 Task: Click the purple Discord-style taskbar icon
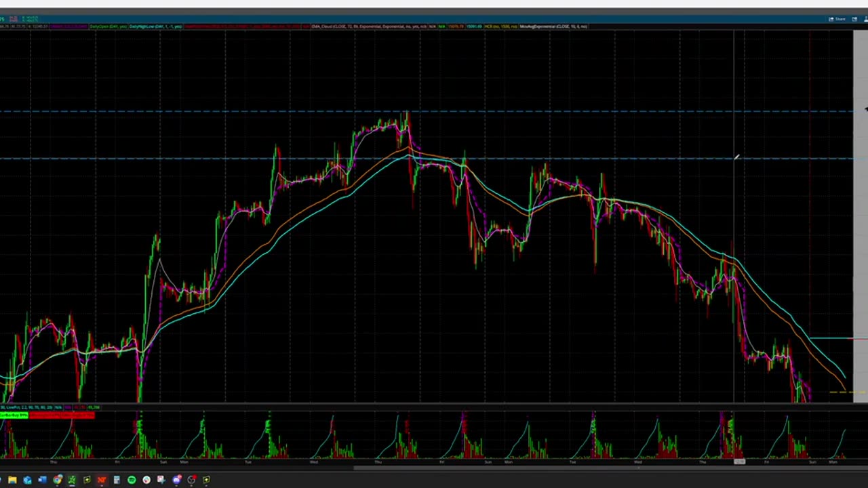[176, 480]
